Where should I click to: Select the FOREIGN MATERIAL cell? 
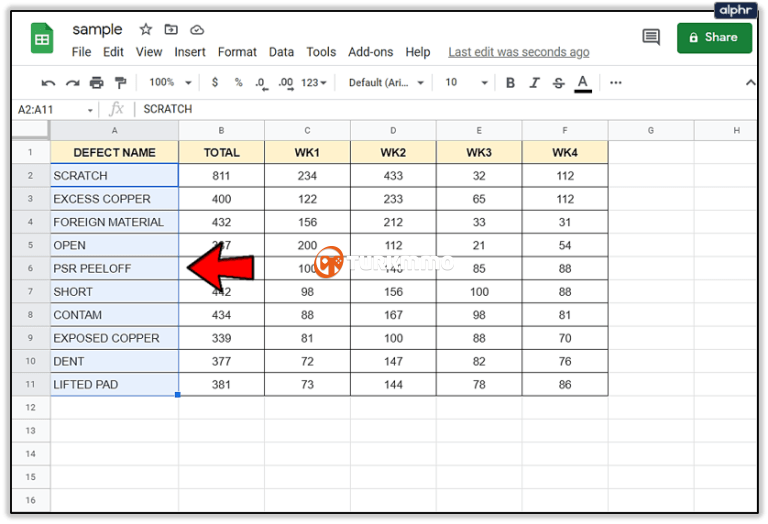coord(114,222)
